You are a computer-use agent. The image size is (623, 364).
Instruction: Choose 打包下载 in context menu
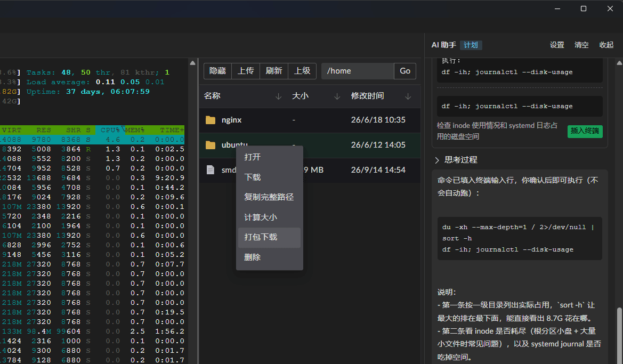point(269,237)
